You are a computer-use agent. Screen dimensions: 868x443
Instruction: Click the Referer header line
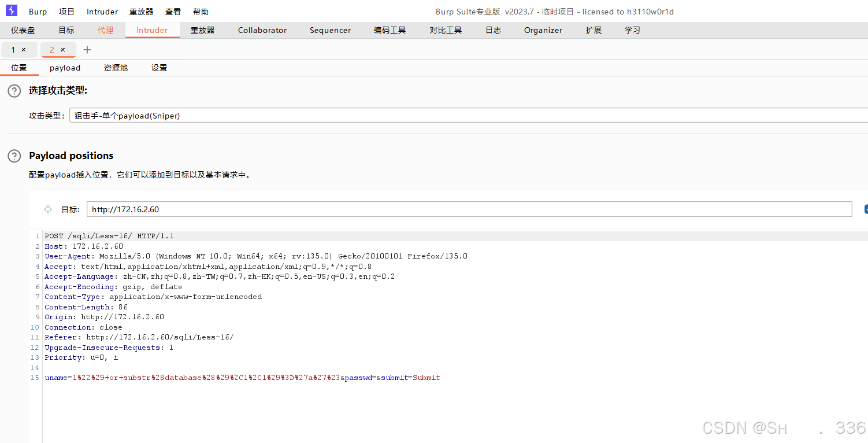[x=139, y=337]
